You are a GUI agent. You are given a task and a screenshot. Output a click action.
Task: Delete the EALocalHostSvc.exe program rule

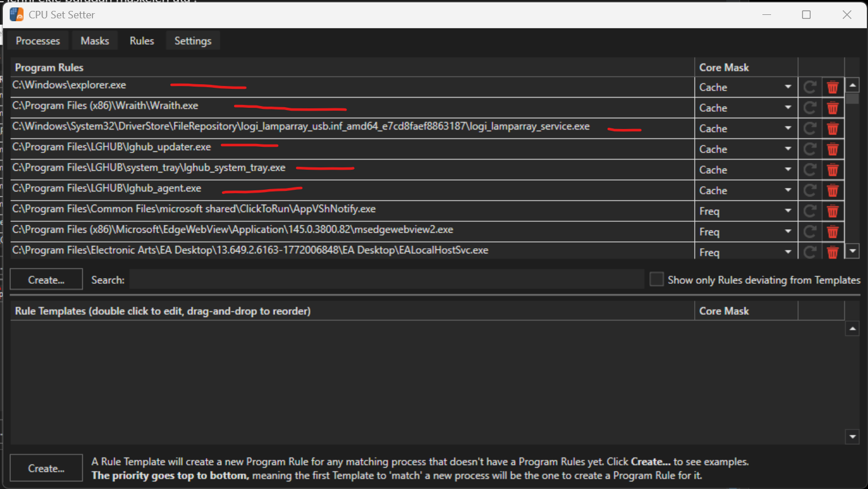tap(832, 252)
